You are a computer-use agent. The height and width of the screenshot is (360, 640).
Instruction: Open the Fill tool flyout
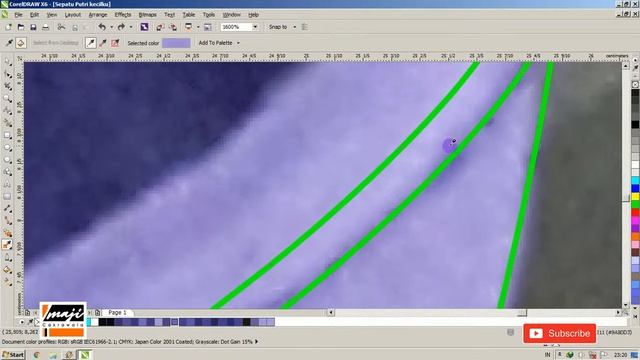[x=7, y=270]
